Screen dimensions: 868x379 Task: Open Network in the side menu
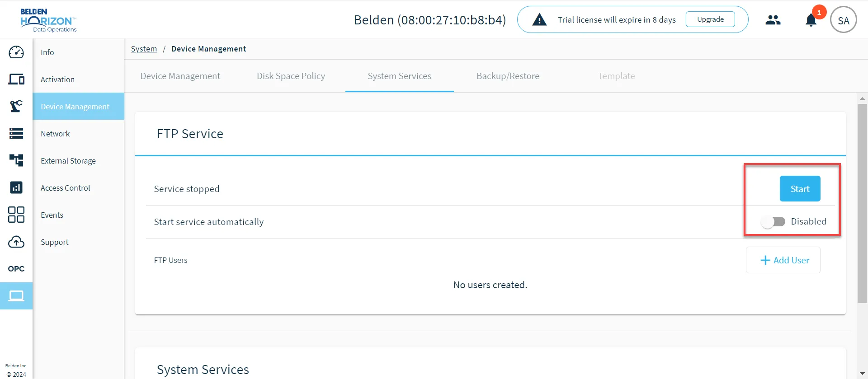point(78,134)
